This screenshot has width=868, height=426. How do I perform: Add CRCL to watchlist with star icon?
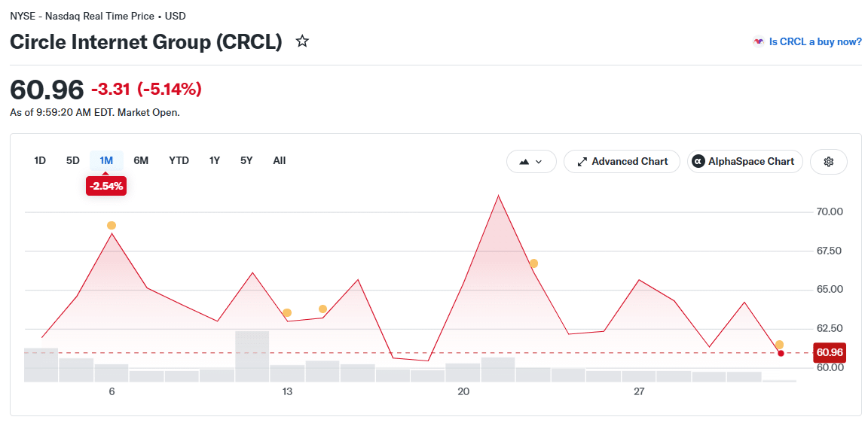coord(301,41)
